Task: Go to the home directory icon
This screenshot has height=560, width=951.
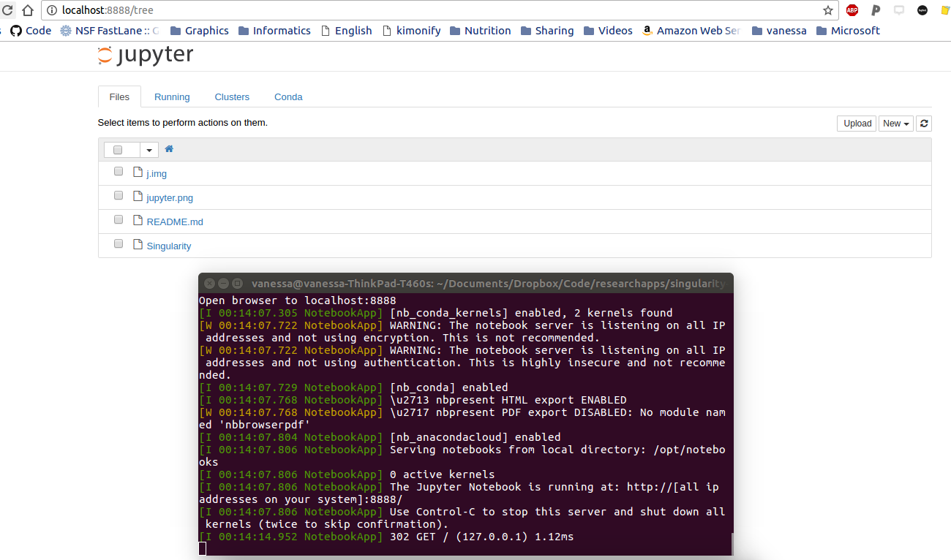Action: [x=169, y=148]
